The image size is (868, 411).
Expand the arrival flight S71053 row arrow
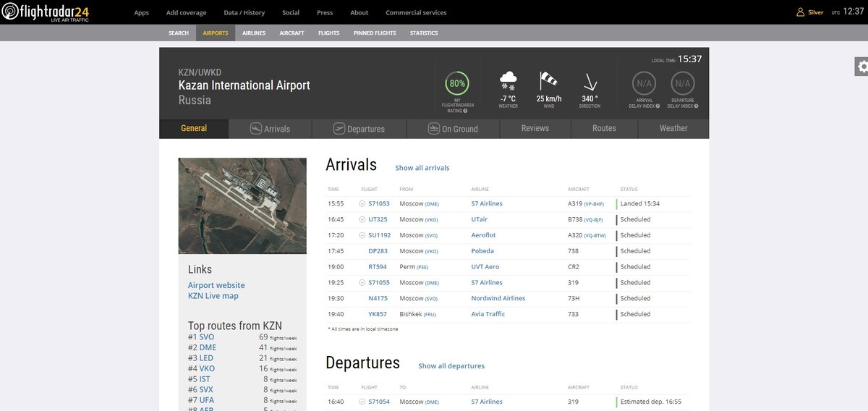click(362, 204)
